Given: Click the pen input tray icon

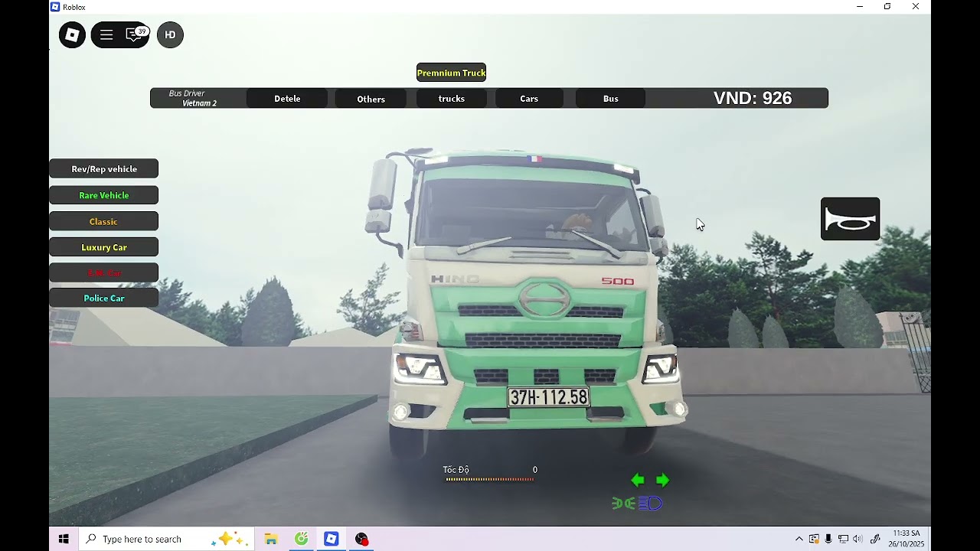Looking at the screenshot, I should (875, 539).
